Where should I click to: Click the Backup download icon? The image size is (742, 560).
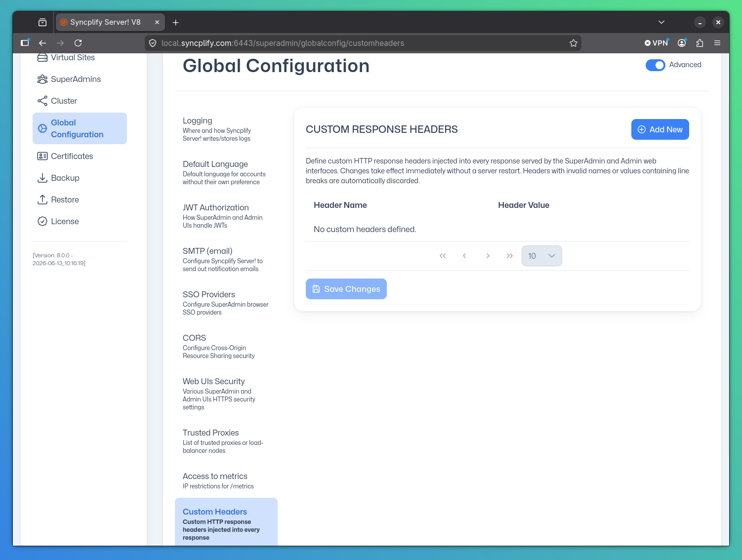tap(42, 178)
